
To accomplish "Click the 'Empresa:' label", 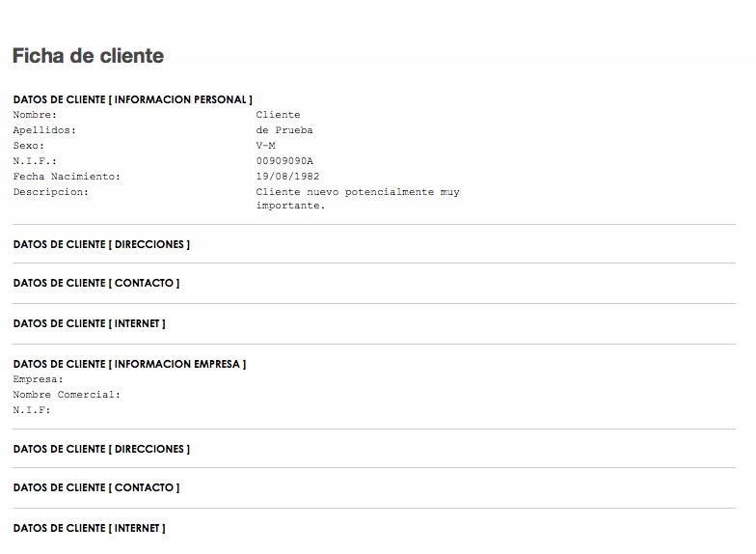I will [x=39, y=379].
